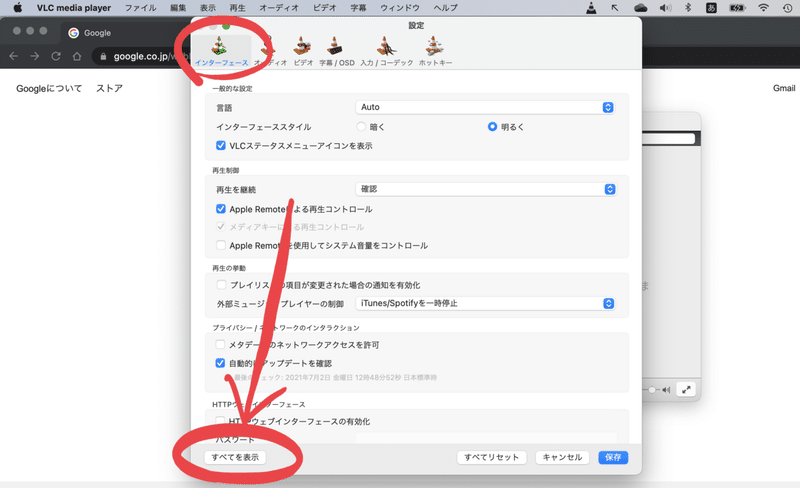Toggle 自動的にアップデートを確認 checkbox
Viewport: 800px width, 488px height.
click(x=220, y=363)
